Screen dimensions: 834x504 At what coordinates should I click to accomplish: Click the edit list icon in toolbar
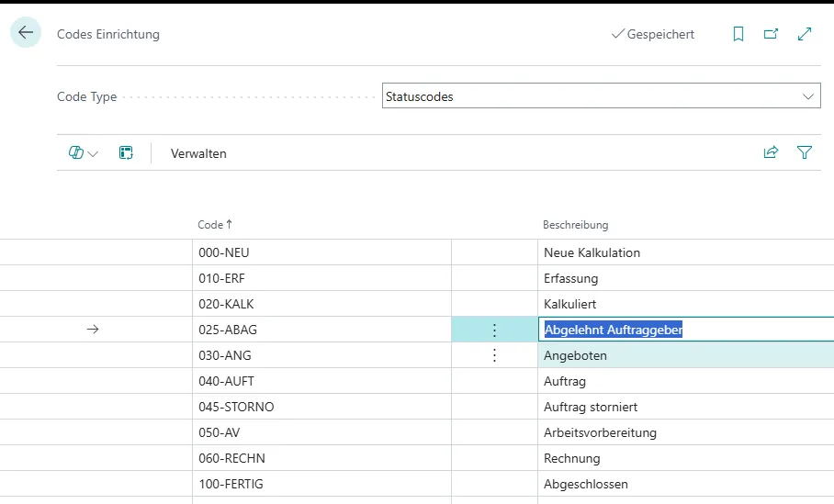126,153
